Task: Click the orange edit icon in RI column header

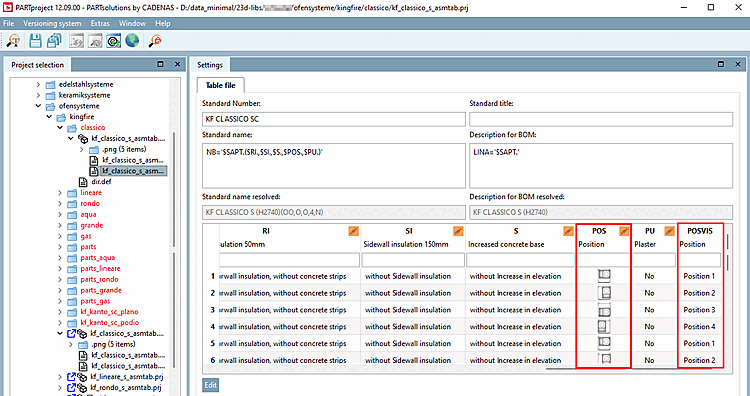Action: coord(353,231)
